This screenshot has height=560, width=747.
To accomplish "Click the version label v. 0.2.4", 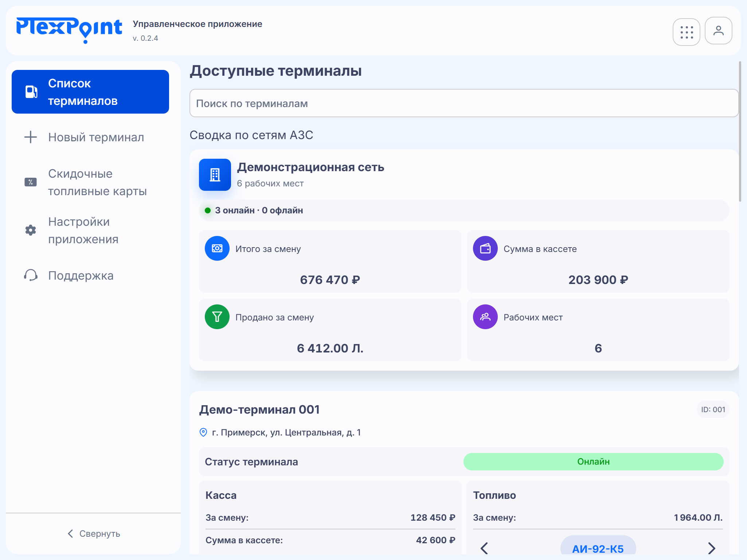I will pos(145,38).
